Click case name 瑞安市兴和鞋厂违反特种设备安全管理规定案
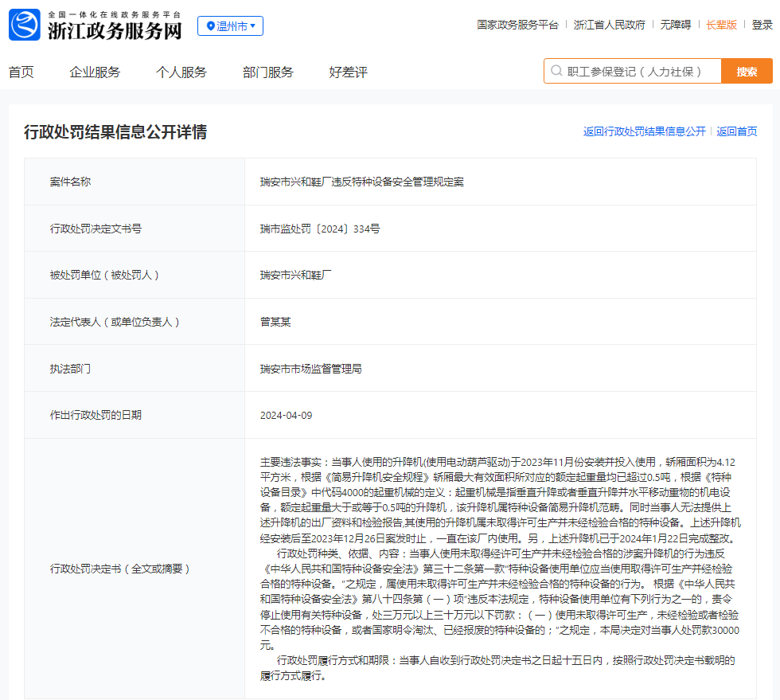The width and height of the screenshot is (780, 700). tap(361, 182)
